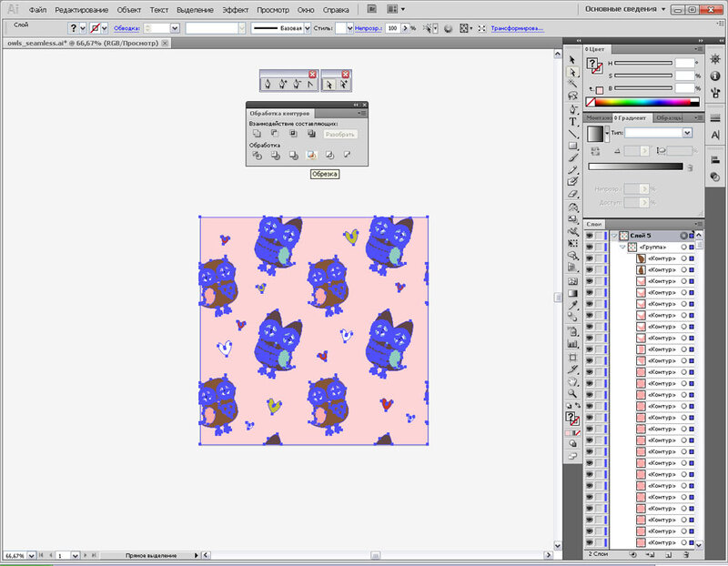Click the Непрозр. opacity link
Viewport: 728px width, 566px height.
(368, 28)
